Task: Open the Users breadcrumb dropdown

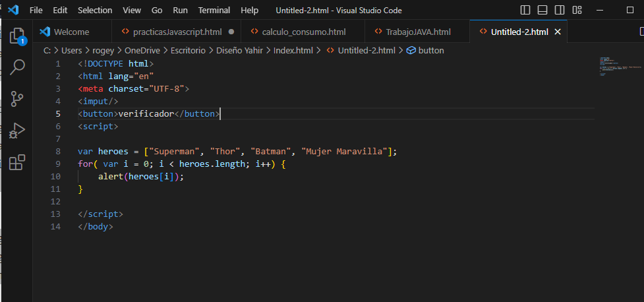Action: pos(71,51)
